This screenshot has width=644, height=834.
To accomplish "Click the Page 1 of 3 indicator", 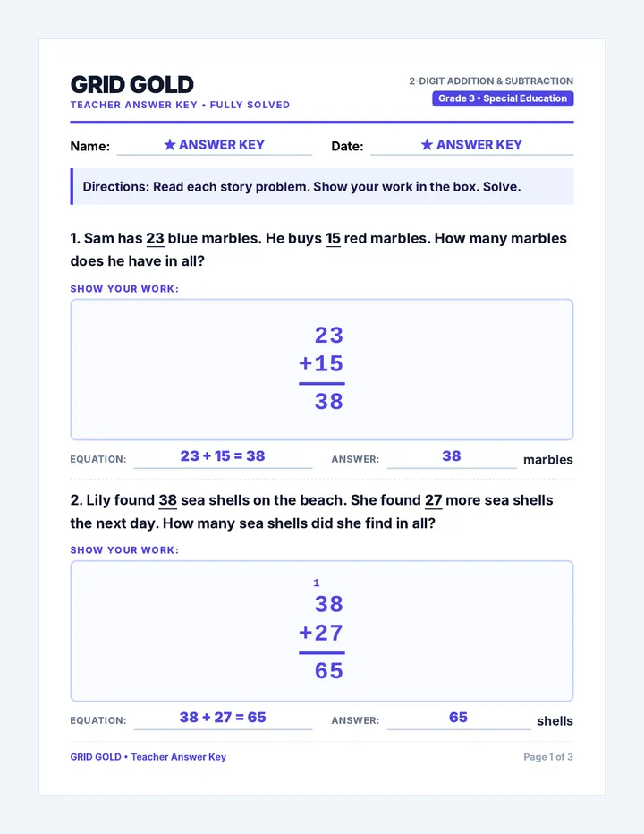I will click(548, 757).
